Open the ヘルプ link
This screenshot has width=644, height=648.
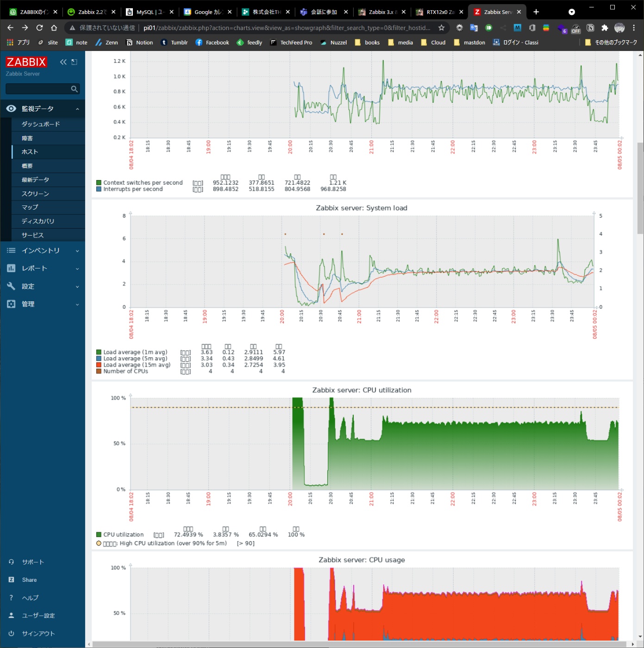click(x=30, y=598)
